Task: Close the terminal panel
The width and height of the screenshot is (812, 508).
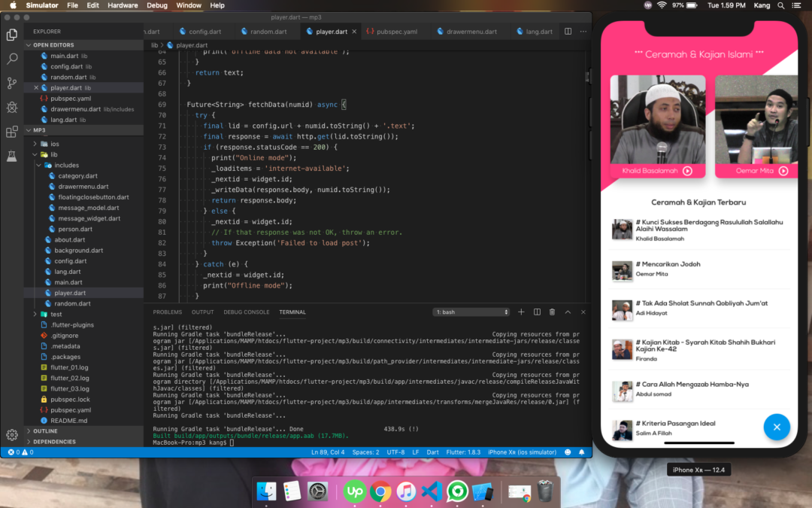Action: (583, 312)
